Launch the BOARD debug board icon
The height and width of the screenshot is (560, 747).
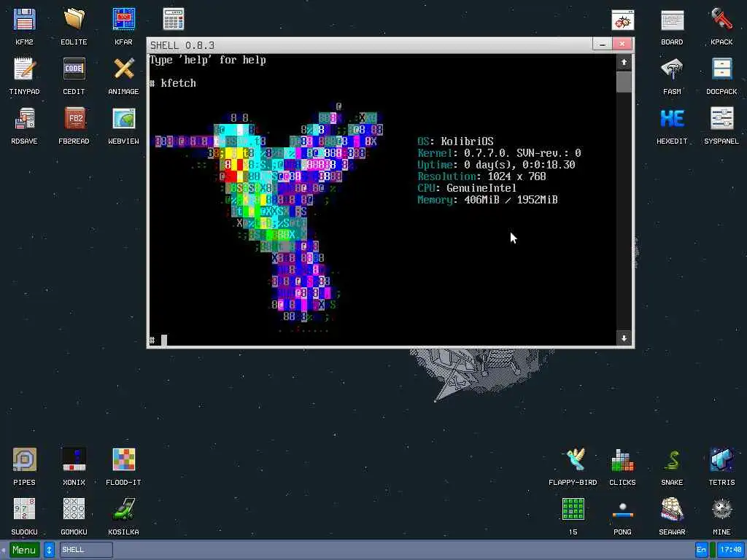click(672, 20)
